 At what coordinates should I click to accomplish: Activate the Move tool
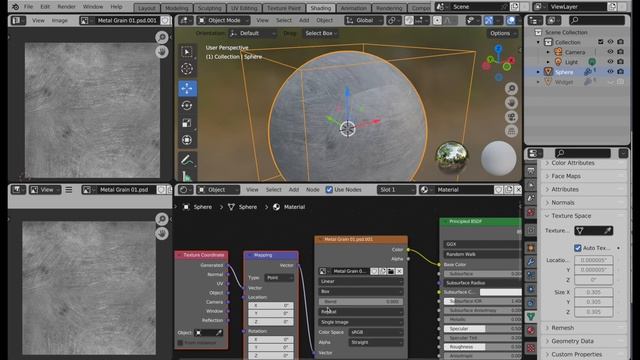click(x=187, y=88)
